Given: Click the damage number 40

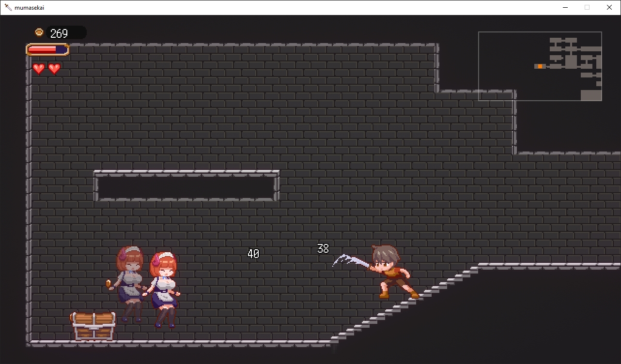Looking at the screenshot, I should 253,254.
